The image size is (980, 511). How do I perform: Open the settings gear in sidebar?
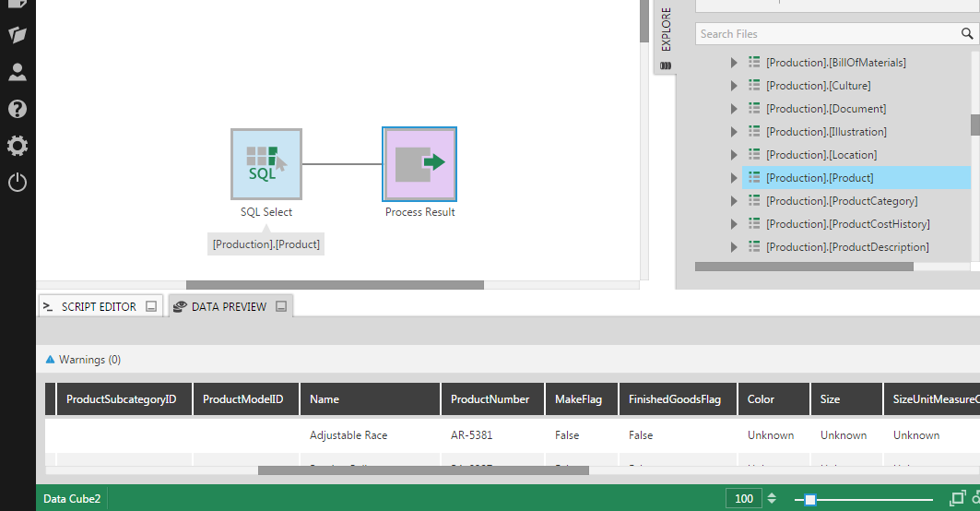[18, 146]
